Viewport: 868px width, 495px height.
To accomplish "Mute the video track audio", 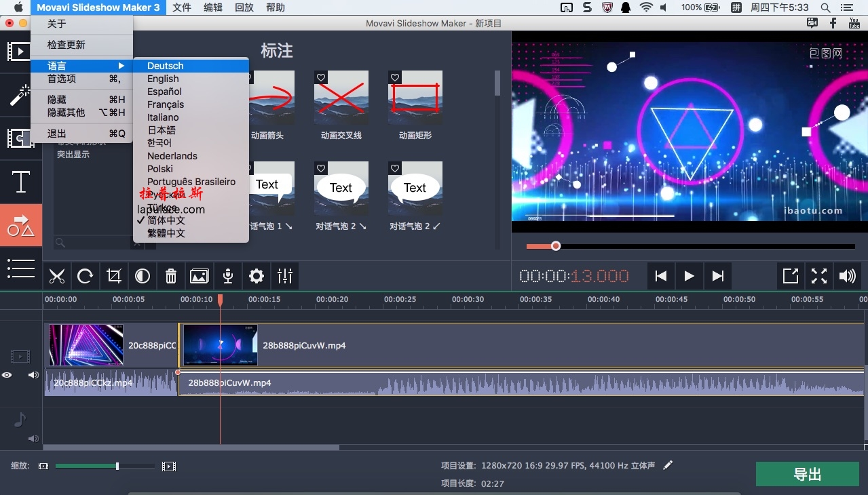I will click(33, 375).
